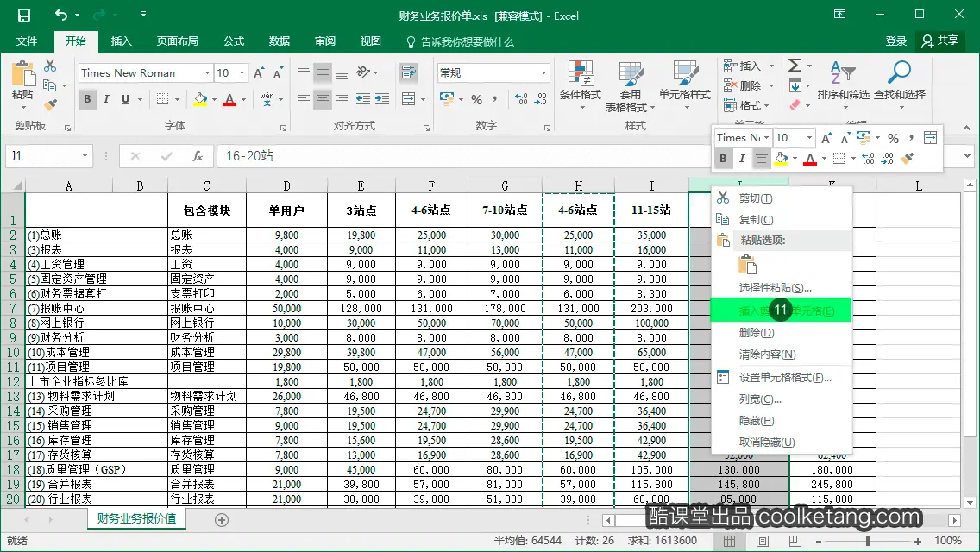This screenshot has width=980, height=552.
Task: Click the zoom slider handle
Action: click(x=868, y=541)
